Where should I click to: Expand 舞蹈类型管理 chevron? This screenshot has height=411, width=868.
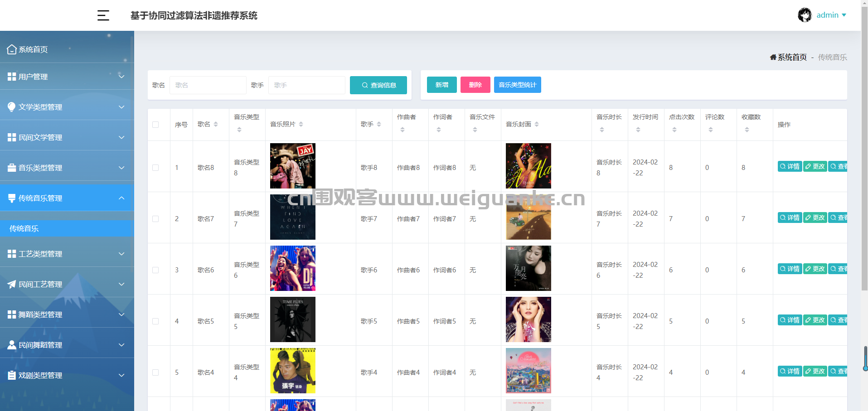coord(121,314)
